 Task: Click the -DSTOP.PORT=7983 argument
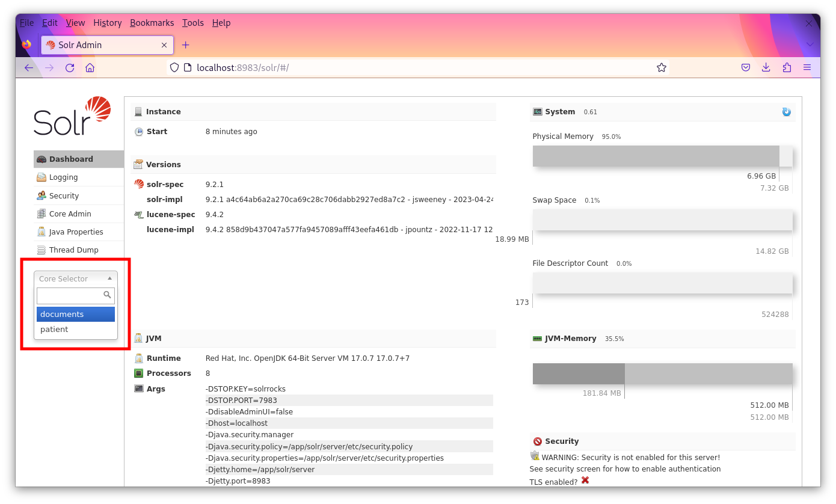pyautogui.click(x=349, y=400)
